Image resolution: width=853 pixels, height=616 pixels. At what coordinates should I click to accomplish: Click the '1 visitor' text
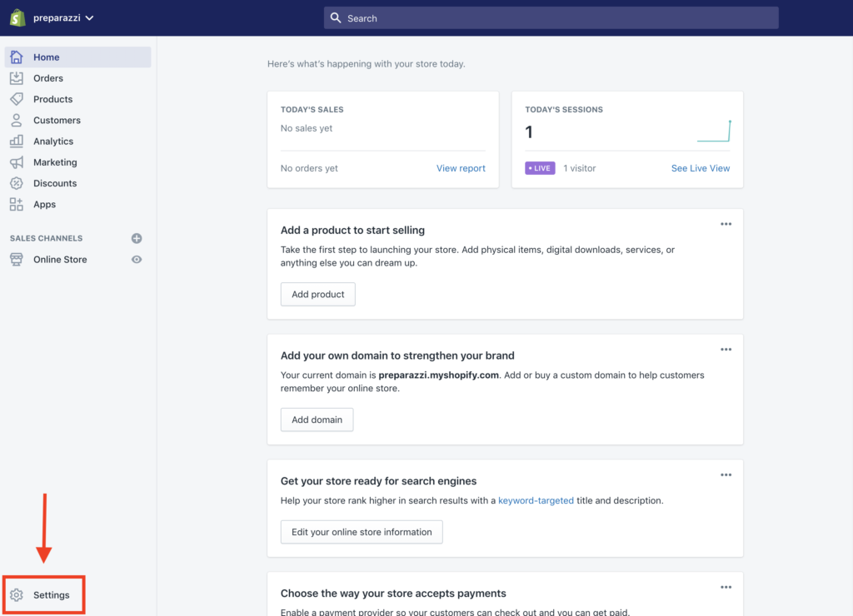click(580, 168)
